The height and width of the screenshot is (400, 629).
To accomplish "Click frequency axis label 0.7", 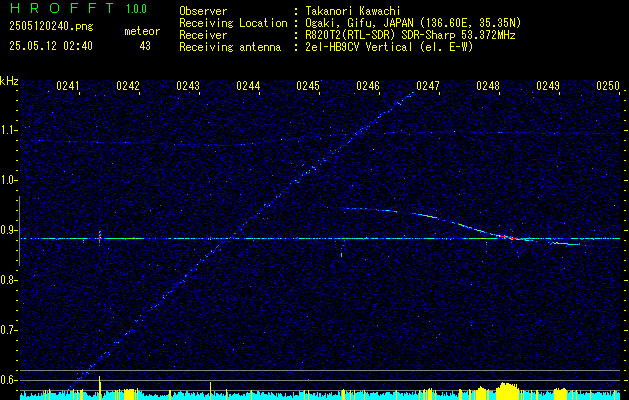I will (8, 330).
